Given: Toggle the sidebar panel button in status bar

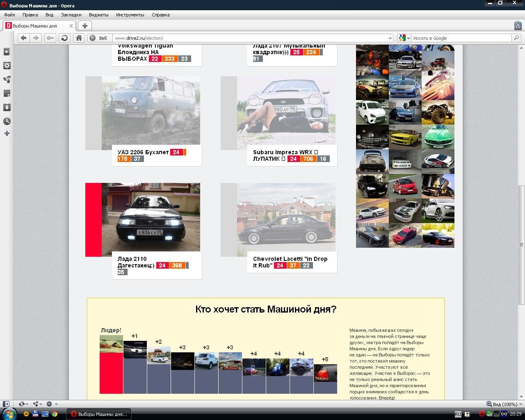Looking at the screenshot, I should [6, 404].
